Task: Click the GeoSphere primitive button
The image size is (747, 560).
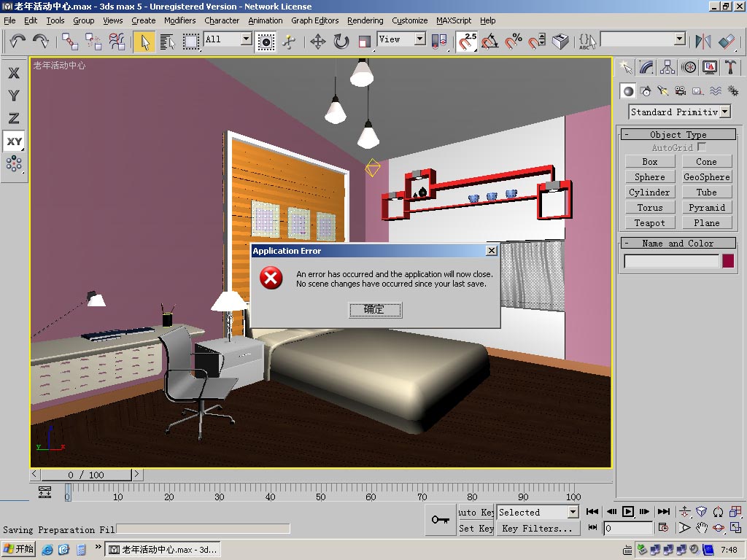Action: pyautogui.click(x=706, y=176)
